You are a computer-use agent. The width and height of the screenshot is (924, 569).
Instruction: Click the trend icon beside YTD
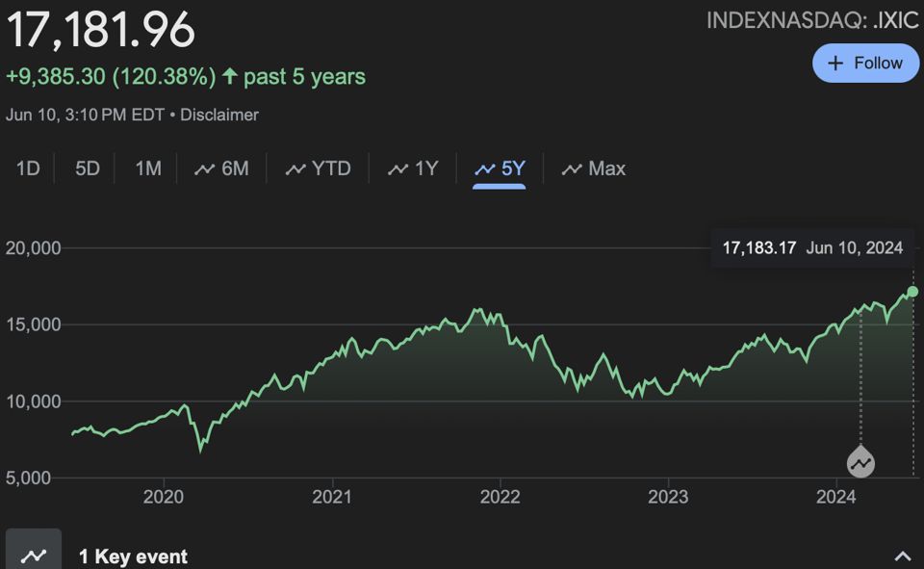pos(295,169)
